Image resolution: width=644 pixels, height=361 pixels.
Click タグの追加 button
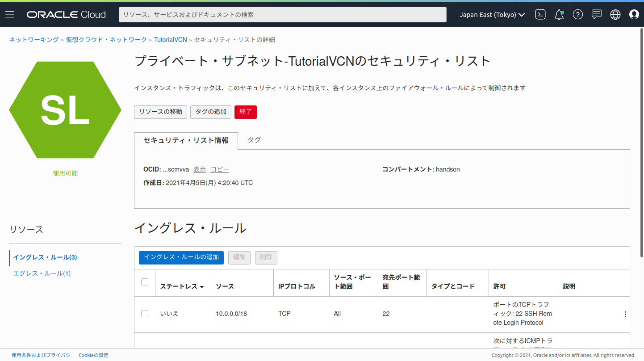pyautogui.click(x=211, y=112)
